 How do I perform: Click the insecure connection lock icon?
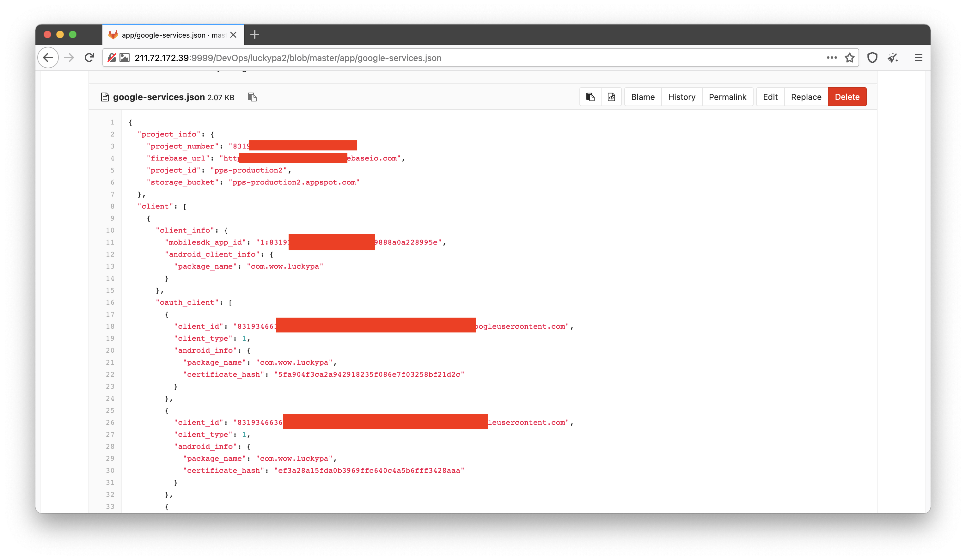[x=112, y=58]
